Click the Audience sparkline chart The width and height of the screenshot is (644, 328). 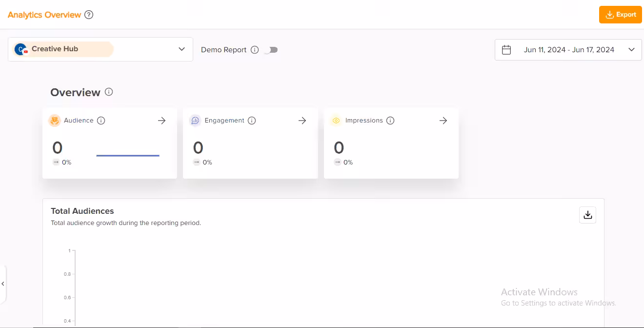coord(128,156)
